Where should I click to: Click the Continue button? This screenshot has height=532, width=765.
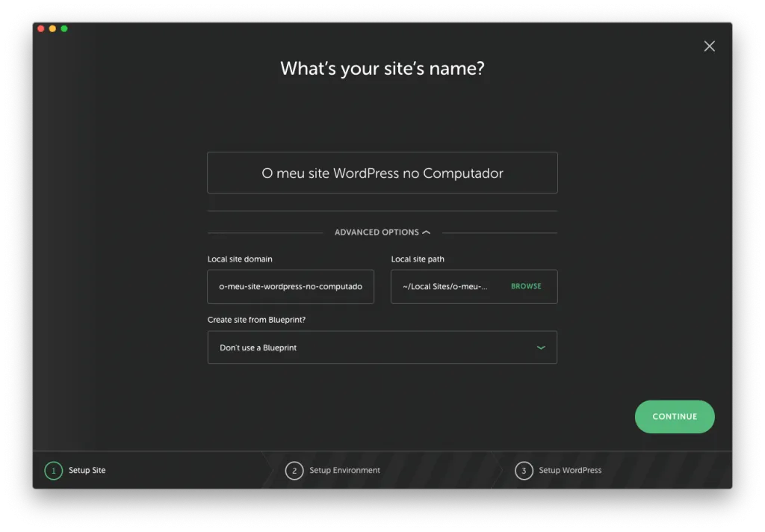click(x=675, y=416)
